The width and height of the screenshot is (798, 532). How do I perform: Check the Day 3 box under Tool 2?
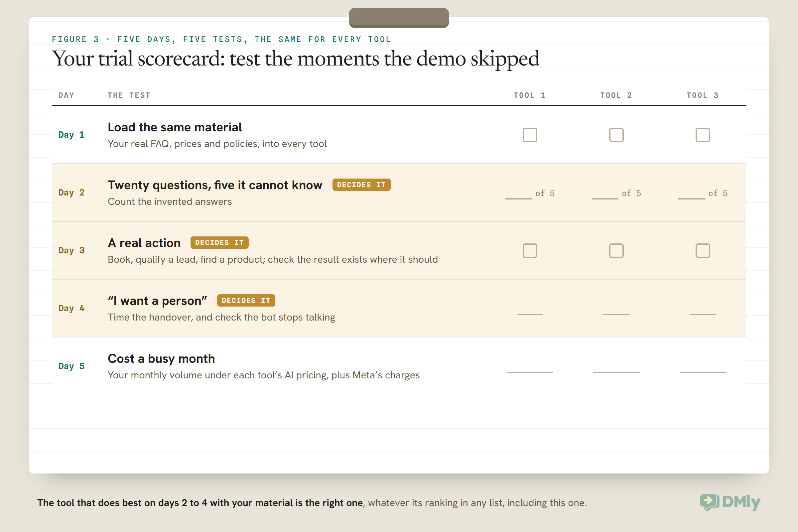616,251
